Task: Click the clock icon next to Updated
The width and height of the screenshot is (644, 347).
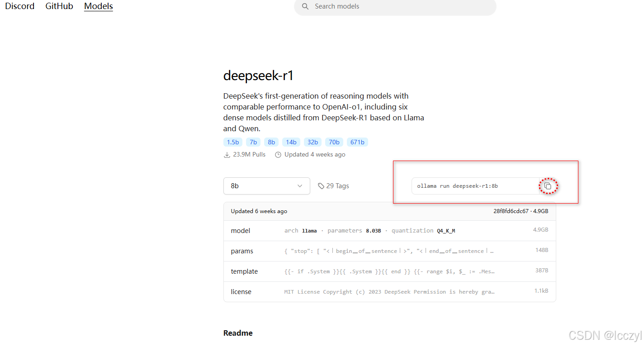Action: pyautogui.click(x=278, y=154)
